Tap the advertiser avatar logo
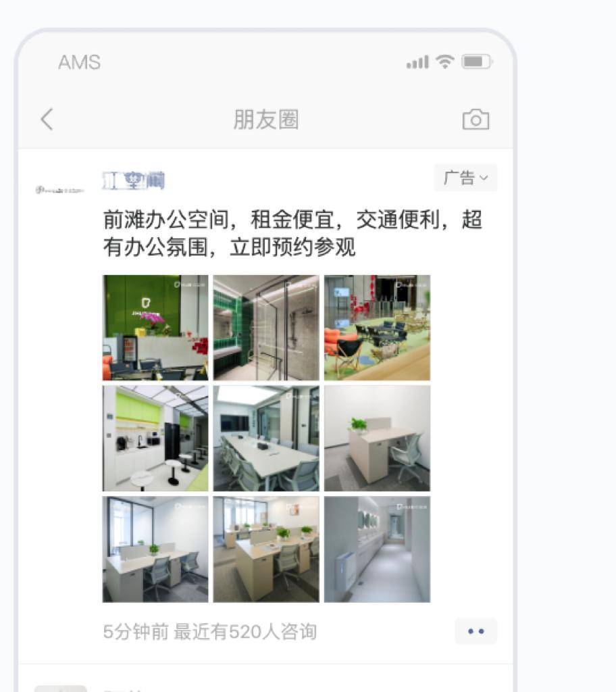616x692 pixels. click(x=60, y=190)
